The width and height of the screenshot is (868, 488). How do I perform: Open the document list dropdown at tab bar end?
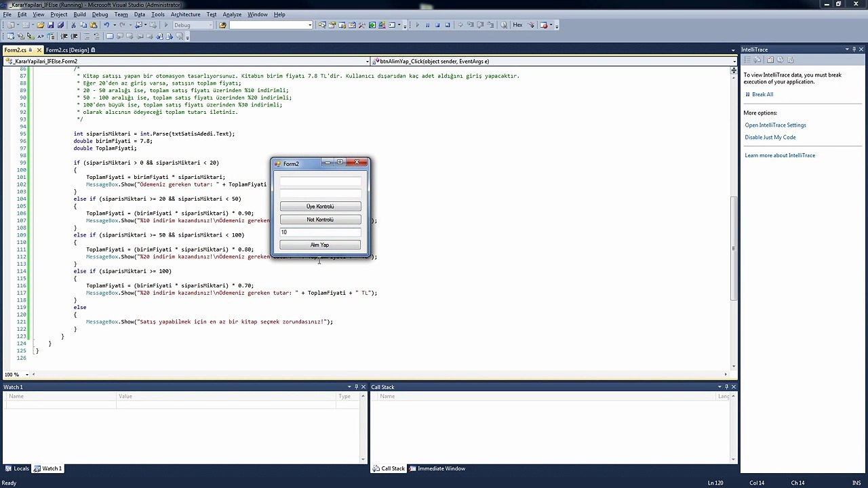pos(733,50)
